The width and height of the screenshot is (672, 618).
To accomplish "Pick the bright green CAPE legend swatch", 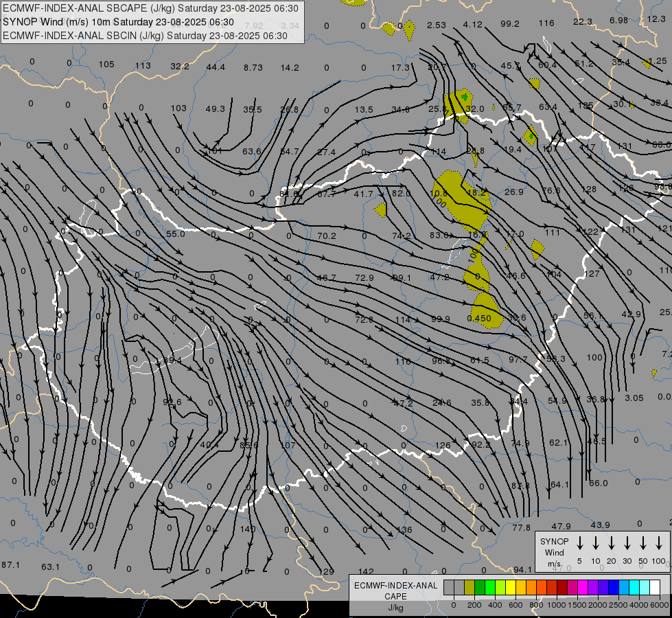I will 490,587.
